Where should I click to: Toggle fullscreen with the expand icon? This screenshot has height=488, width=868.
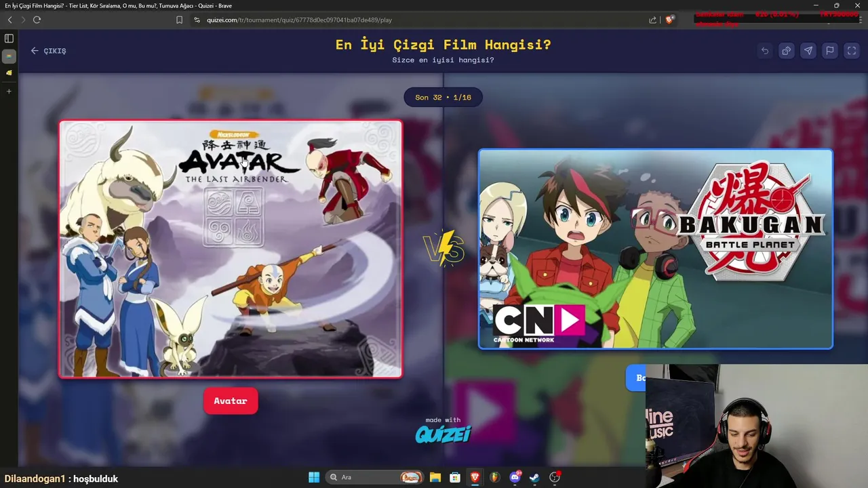coord(852,51)
